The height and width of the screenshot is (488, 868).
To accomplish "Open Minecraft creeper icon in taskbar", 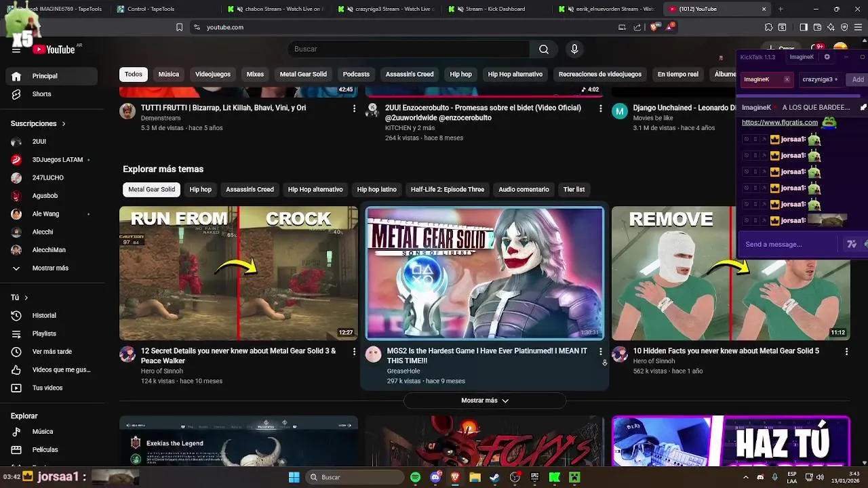I will pos(574,477).
